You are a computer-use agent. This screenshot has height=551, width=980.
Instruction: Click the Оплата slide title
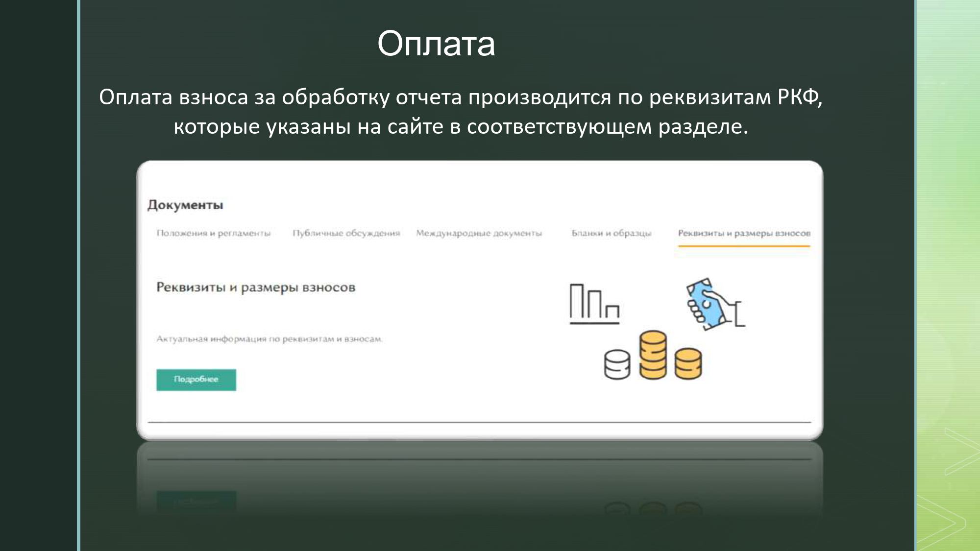coord(436,44)
